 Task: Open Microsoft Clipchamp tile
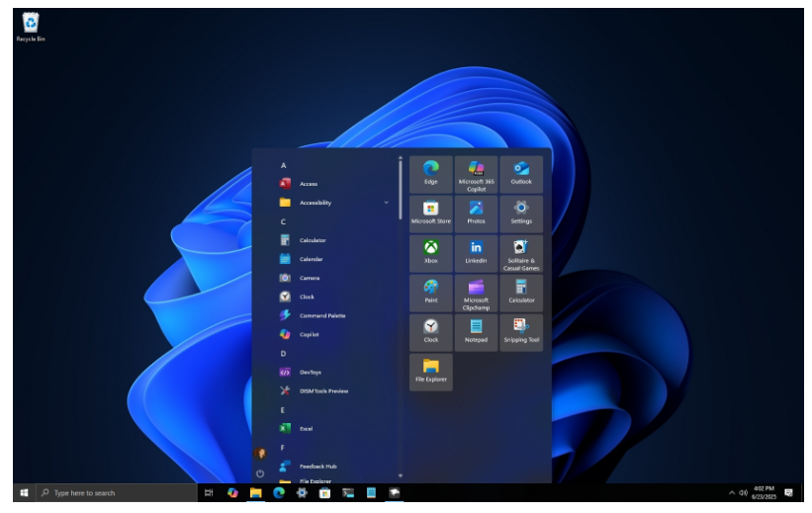[x=476, y=293]
